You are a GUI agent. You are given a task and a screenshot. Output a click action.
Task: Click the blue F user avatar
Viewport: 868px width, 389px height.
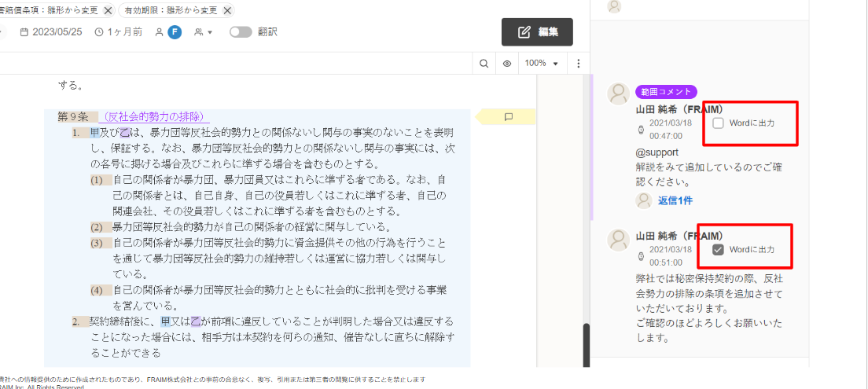175,32
